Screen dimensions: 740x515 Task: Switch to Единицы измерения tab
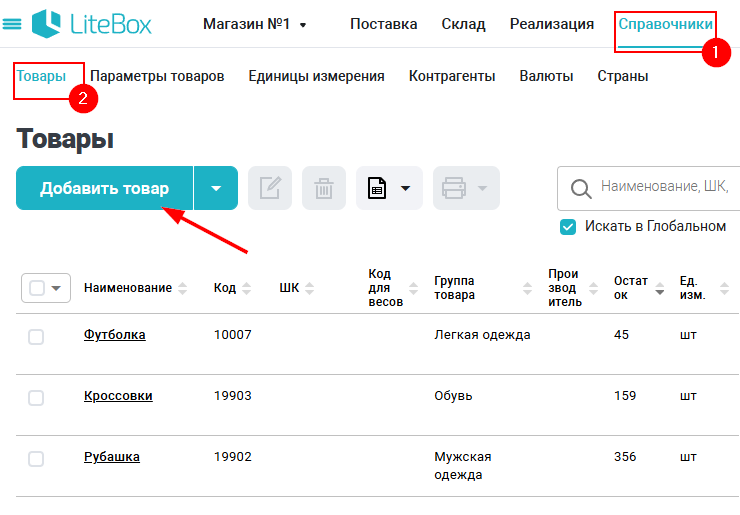click(316, 76)
